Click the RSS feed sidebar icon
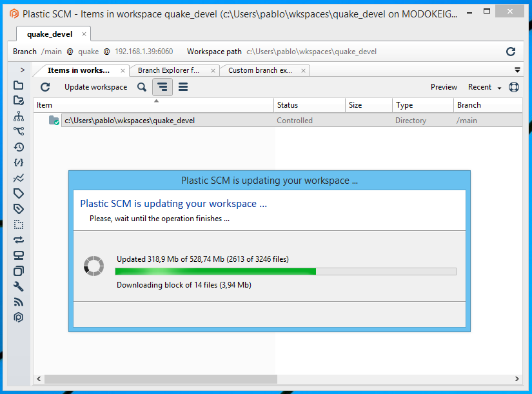The width and height of the screenshot is (532, 394). coord(18,302)
